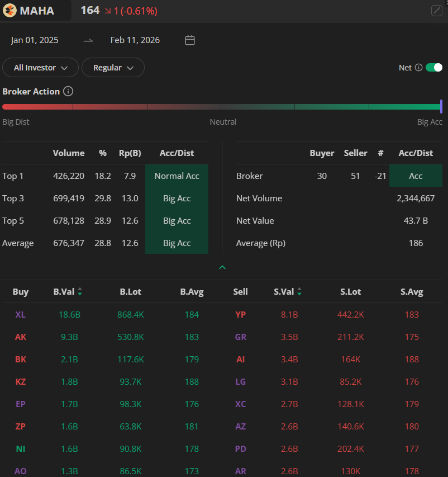Click the info icon beside Net

pos(418,68)
